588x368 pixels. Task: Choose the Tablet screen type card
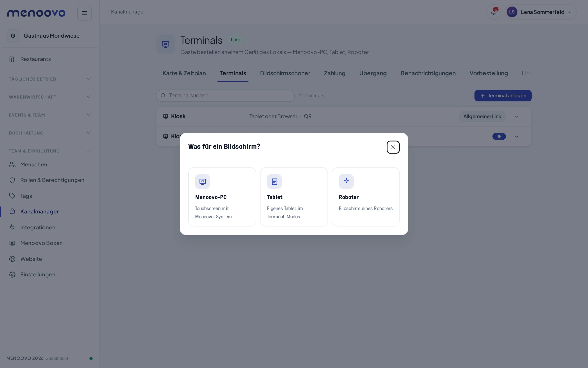coord(294,197)
